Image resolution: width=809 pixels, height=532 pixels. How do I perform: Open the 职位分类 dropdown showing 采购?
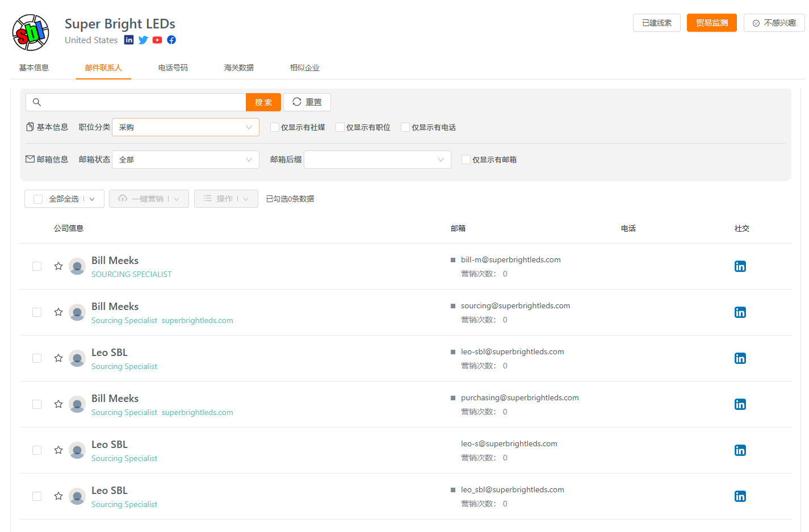186,127
